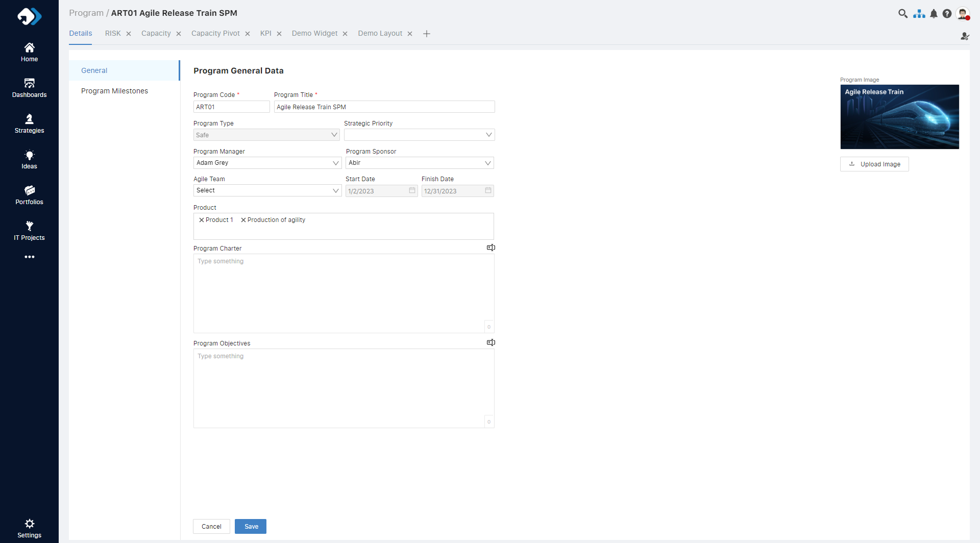Open Dashboards in the sidebar

[29, 88]
